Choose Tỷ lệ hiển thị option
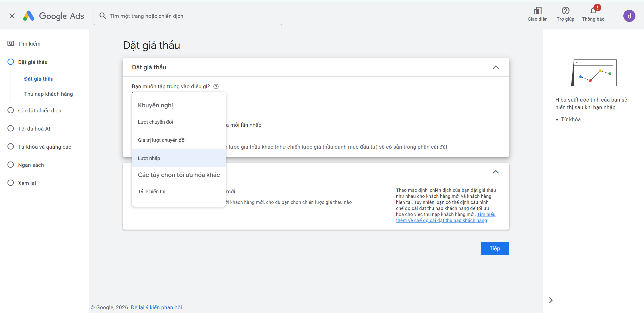 (179, 192)
